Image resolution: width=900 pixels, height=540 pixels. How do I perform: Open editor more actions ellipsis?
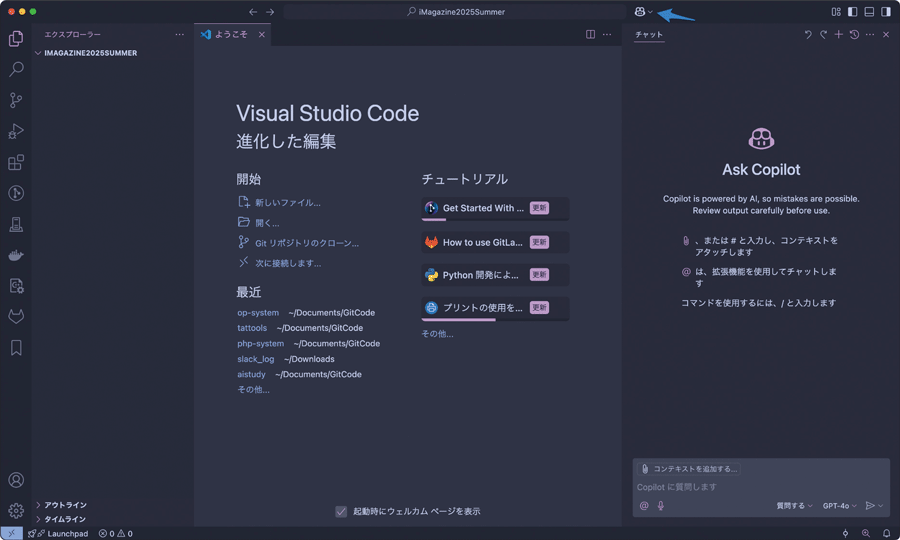pos(607,34)
